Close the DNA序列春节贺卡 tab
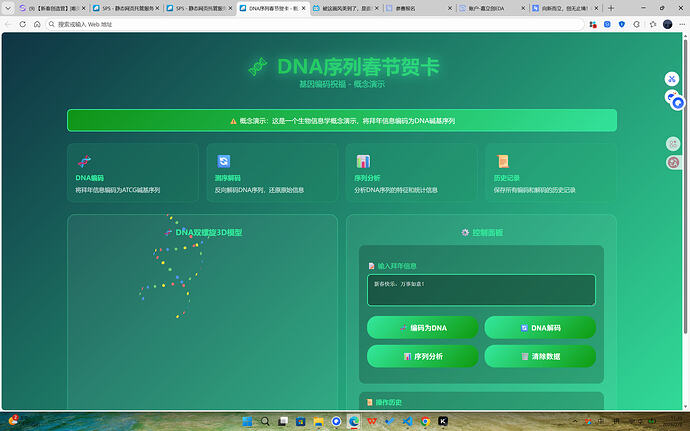This screenshot has height=431, width=690. (303, 8)
